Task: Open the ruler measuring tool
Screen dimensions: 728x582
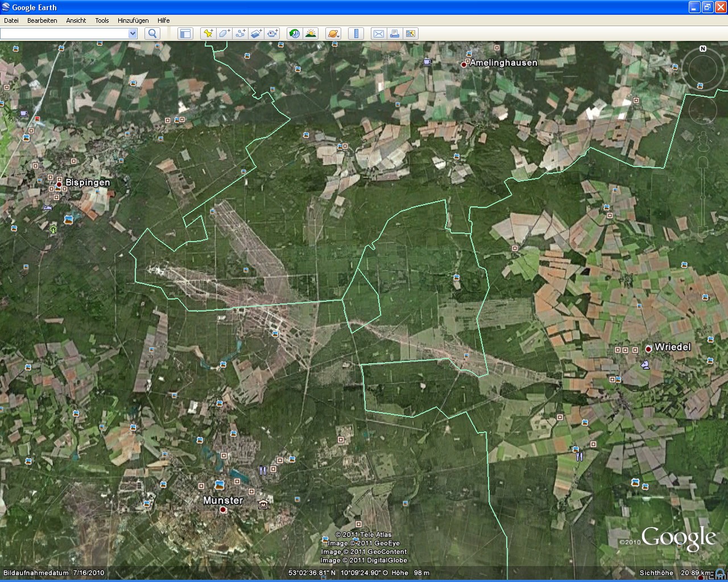Action: [356, 34]
